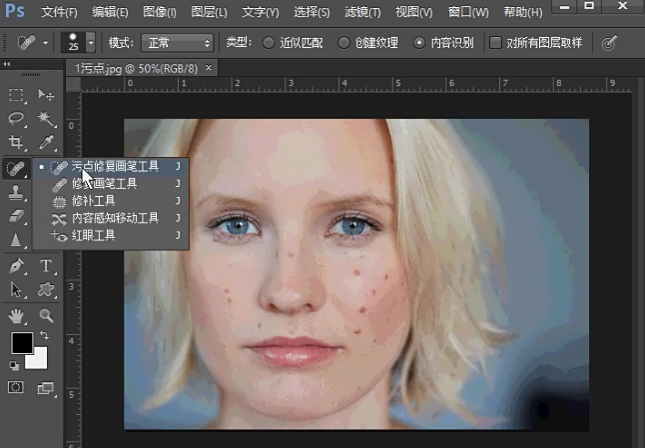The height and width of the screenshot is (448, 645).
Task: Reset default foreground and background colors
Action: coord(14,365)
